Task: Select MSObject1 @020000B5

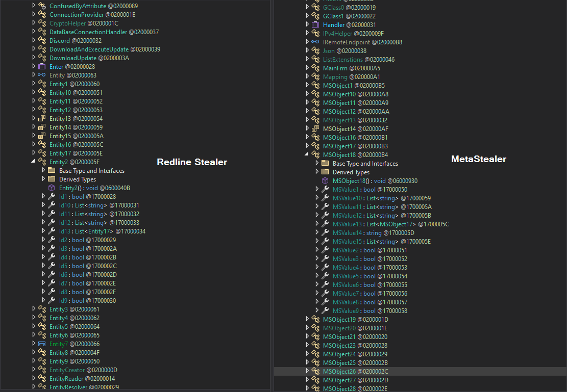Action: tap(354, 86)
